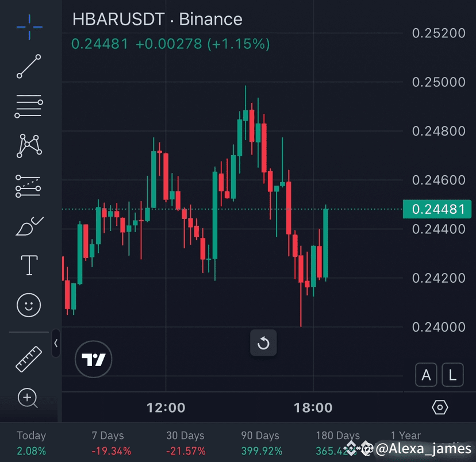
Task: Click the 0.24400 price axis label
Action: coord(439,229)
